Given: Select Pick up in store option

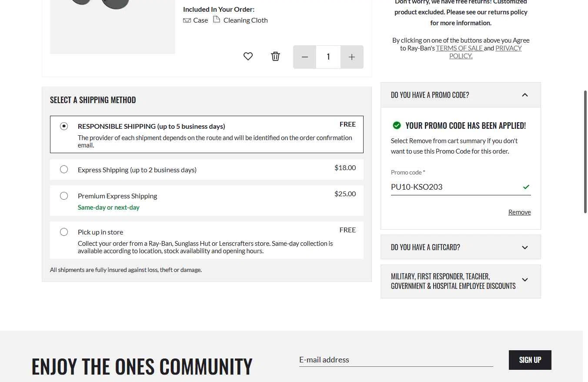Looking at the screenshot, I should click(x=64, y=232).
